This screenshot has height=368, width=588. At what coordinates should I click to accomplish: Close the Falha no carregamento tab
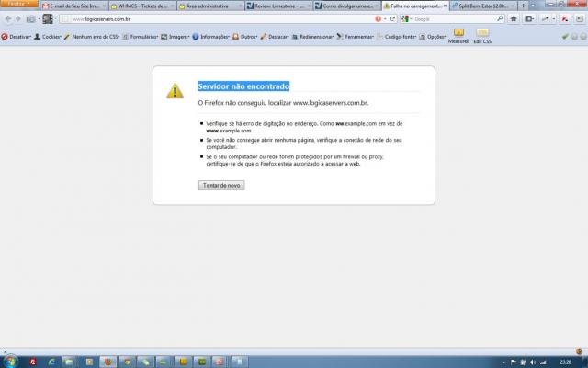[x=445, y=6]
